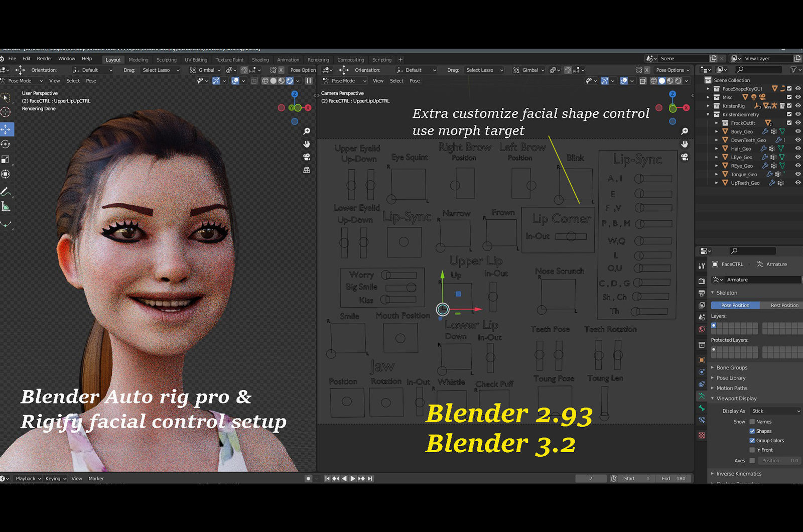Viewport: 803px width, 532px height.
Task: Click play animation button
Action: (353, 479)
